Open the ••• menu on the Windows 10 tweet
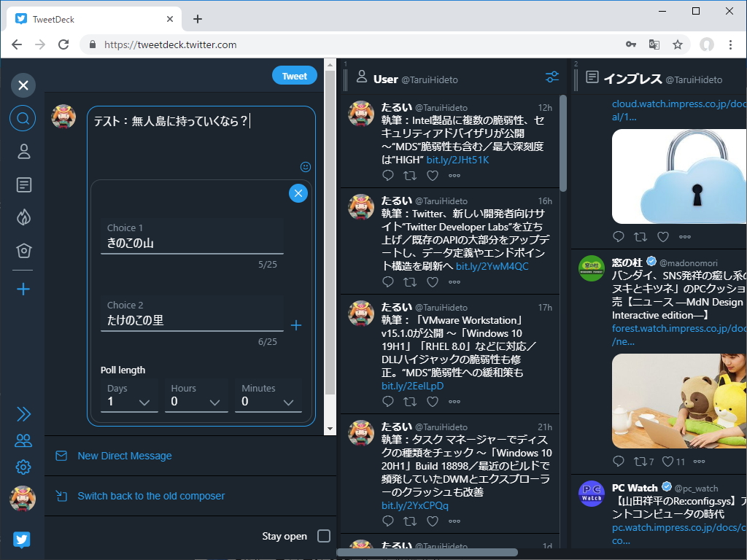747x560 pixels. tap(454, 521)
